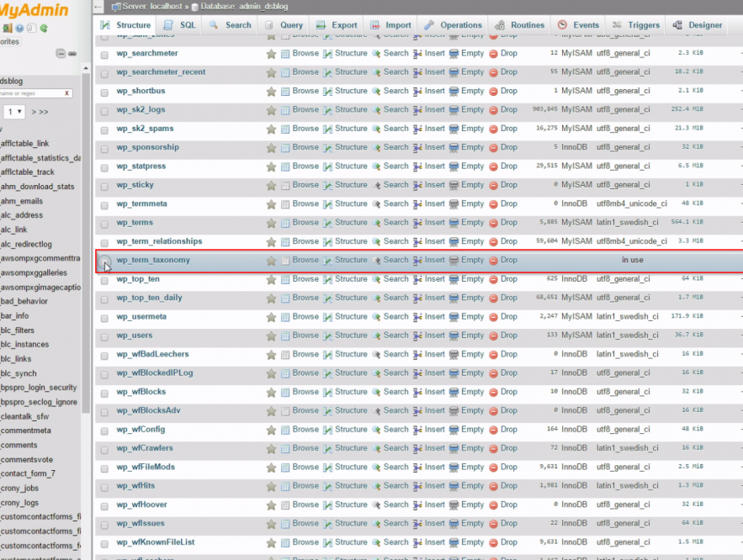Select the wp_searchmeter table checkbox
This screenshot has height=560, width=743.
(104, 54)
